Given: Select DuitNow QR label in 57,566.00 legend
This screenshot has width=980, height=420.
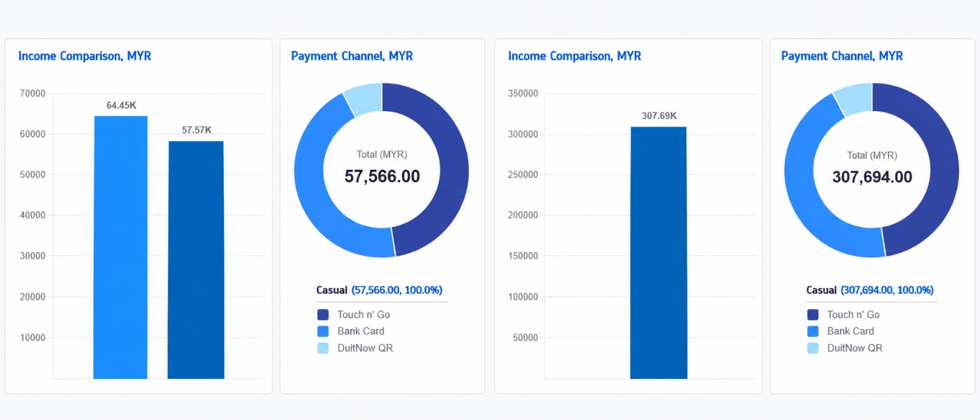Looking at the screenshot, I should [365, 348].
